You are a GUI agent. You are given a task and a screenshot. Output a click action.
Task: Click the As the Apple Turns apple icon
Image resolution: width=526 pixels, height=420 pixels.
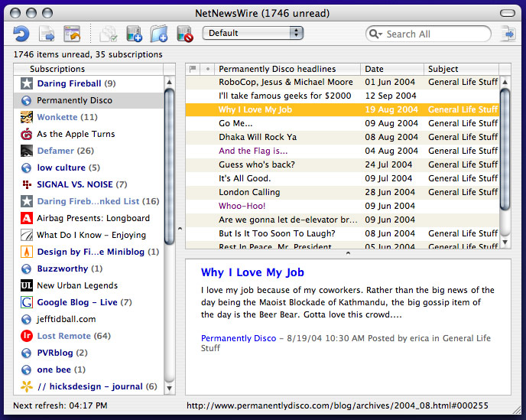(27, 134)
